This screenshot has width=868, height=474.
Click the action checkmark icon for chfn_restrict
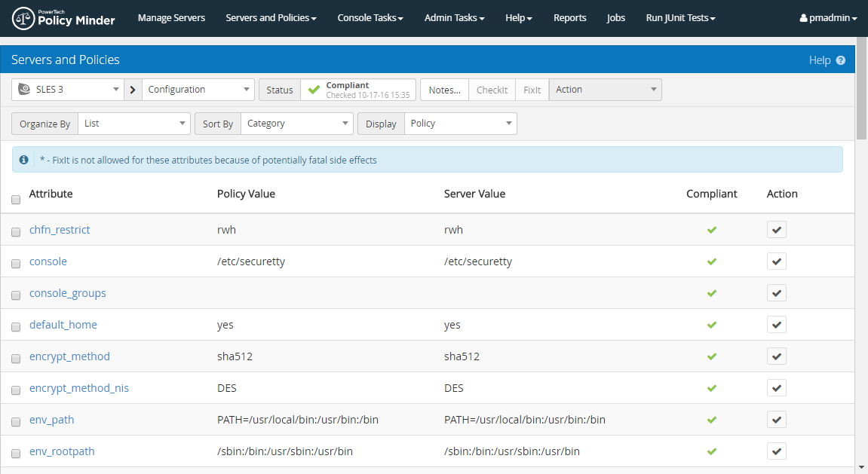(x=776, y=230)
